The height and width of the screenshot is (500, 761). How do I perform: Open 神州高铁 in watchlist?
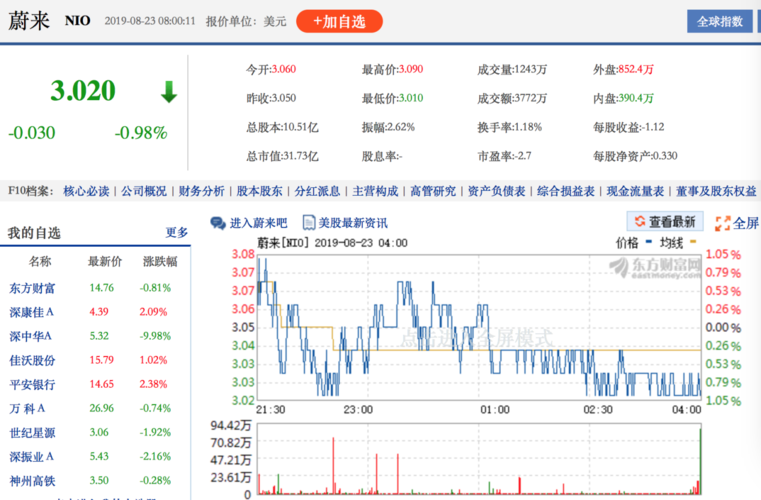32,481
